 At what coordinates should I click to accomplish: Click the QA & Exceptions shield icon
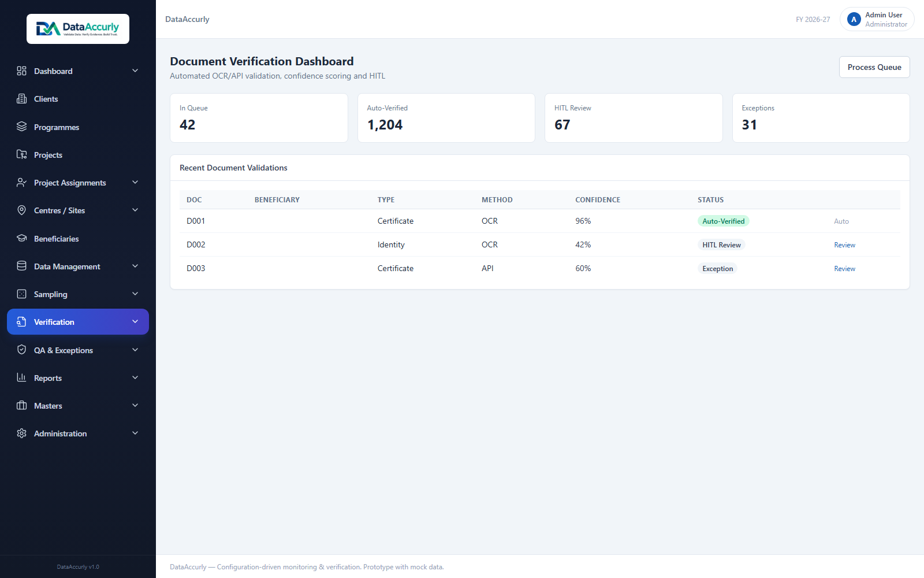[x=21, y=350]
